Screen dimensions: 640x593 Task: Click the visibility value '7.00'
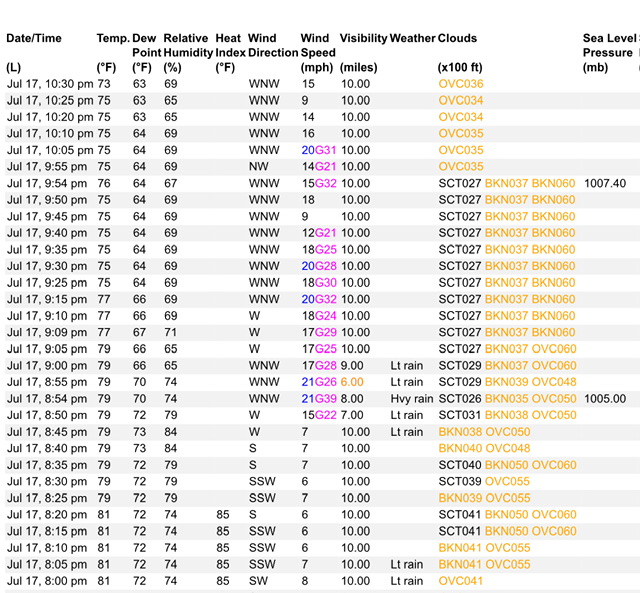(x=352, y=415)
